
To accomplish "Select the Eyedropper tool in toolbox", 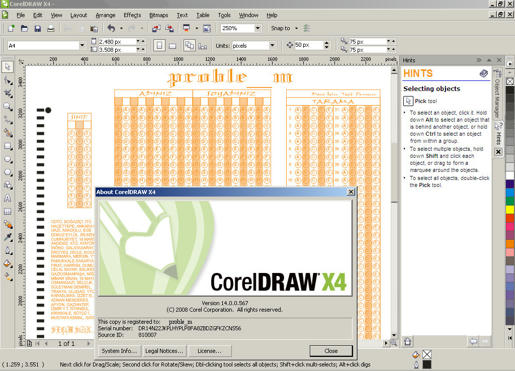I will pos(8,237).
